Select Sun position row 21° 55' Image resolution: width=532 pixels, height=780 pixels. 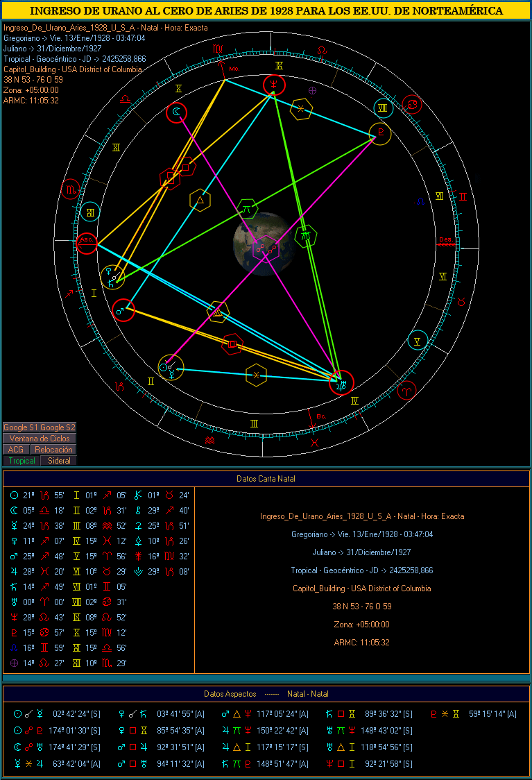click(37, 495)
